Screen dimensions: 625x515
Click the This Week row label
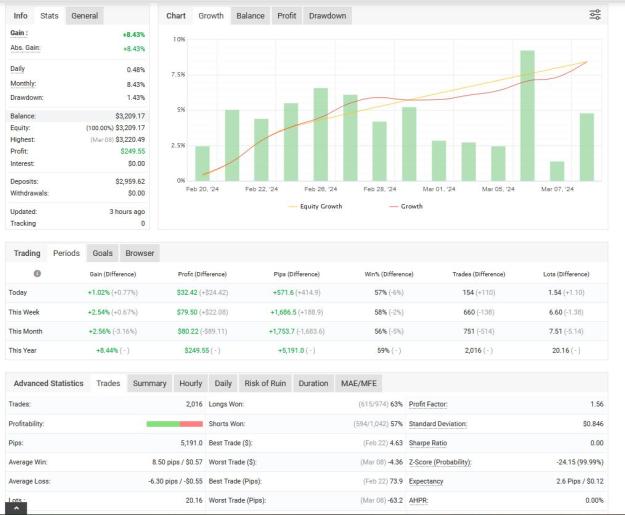pyautogui.click(x=24, y=312)
